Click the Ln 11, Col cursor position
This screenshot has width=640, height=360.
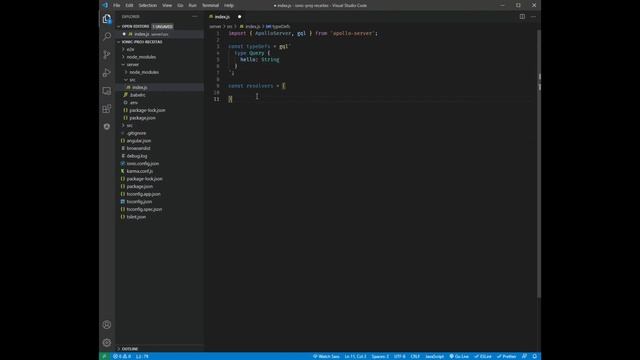point(355,356)
